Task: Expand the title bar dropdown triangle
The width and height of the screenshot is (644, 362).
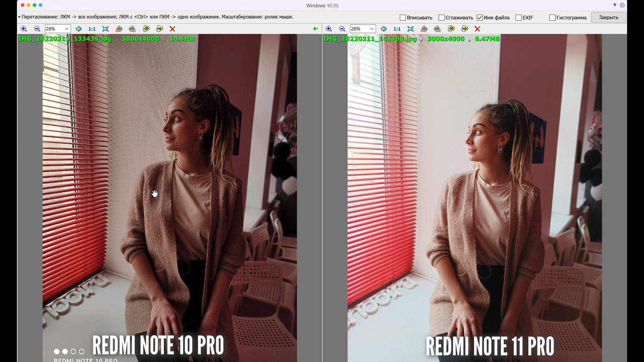Action: coord(615,5)
